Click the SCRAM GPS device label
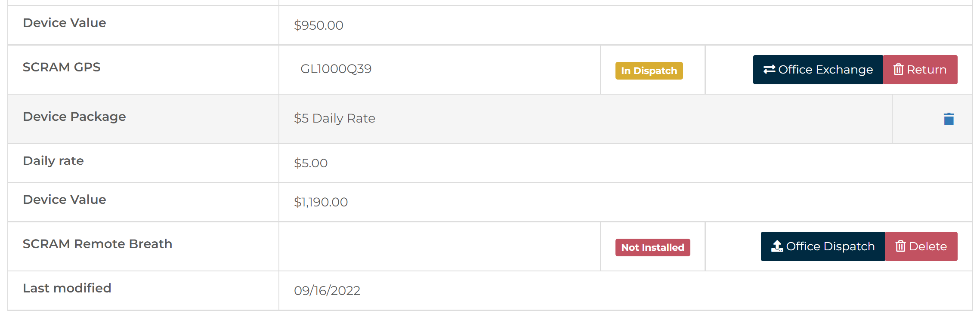Viewport: 980px width, 329px height. [x=62, y=67]
